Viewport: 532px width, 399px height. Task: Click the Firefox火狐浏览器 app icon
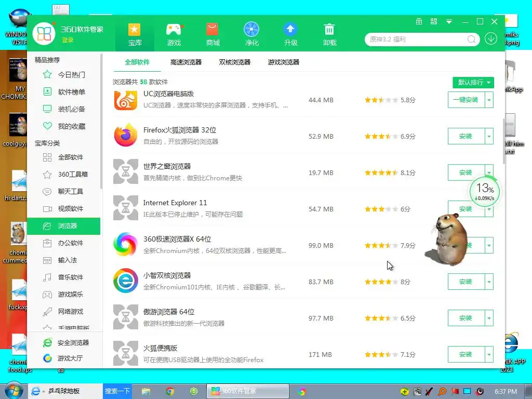pos(126,135)
